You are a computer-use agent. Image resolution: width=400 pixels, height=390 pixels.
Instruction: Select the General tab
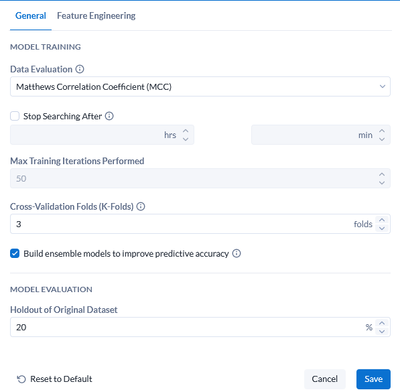tap(31, 16)
